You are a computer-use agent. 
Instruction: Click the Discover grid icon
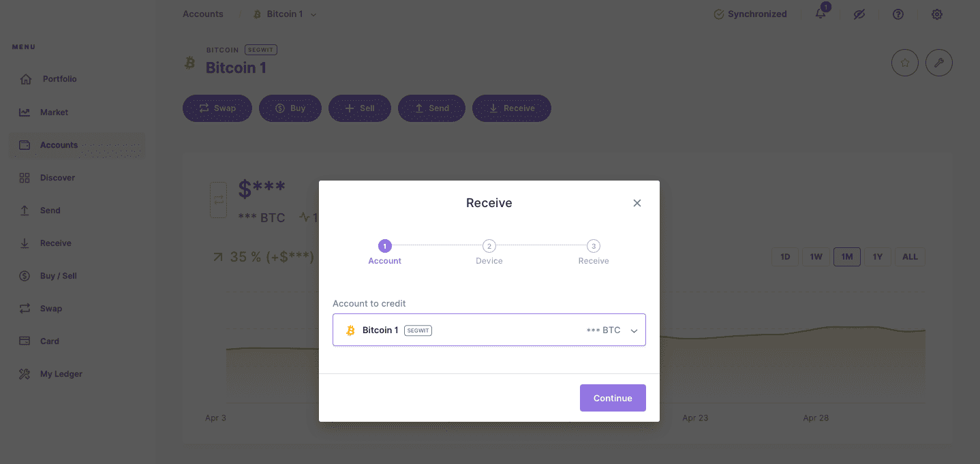pyautogui.click(x=25, y=178)
